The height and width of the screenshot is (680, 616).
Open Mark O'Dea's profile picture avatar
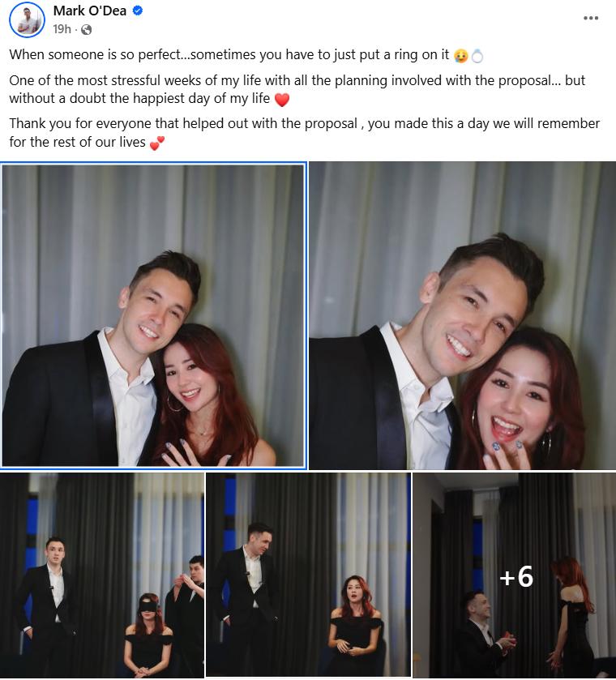pos(27,19)
